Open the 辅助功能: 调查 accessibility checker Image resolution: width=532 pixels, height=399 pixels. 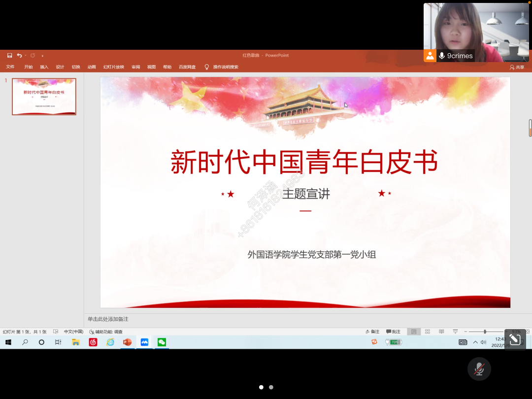[106, 332]
